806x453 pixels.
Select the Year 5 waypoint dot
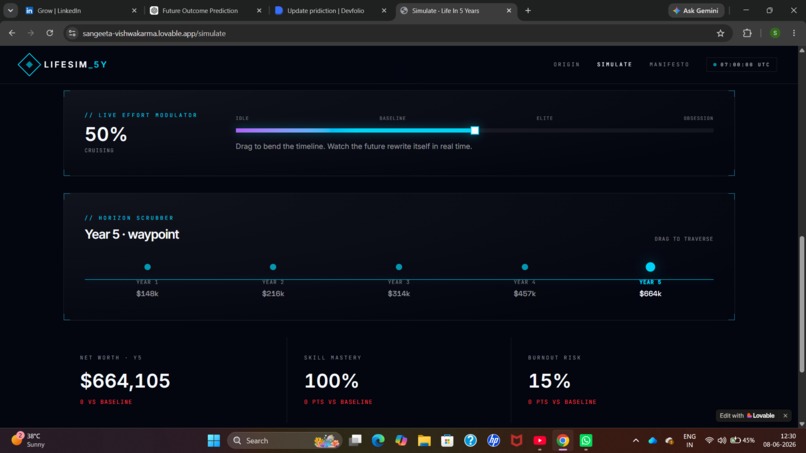[650, 267]
